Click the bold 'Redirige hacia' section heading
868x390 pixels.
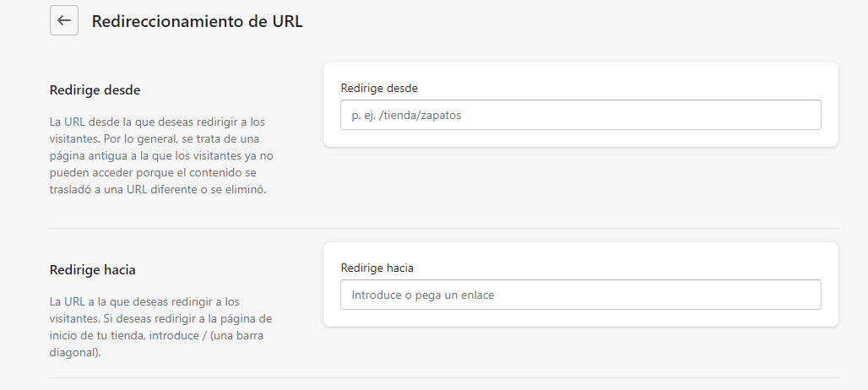pos(93,270)
